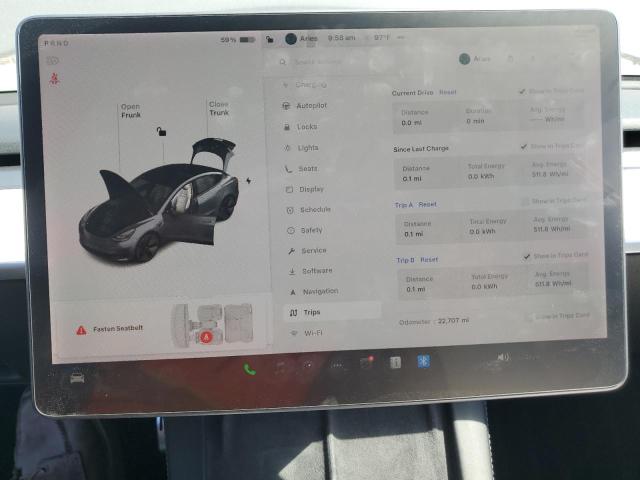Tap the Fasten Seatbelt warning text
Viewport: 640px width, 480px height.
(x=118, y=329)
